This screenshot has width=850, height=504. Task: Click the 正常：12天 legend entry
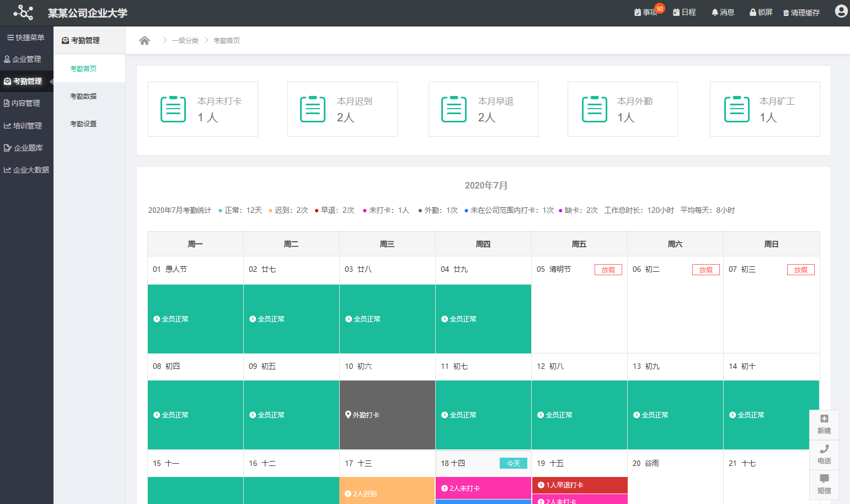point(240,210)
